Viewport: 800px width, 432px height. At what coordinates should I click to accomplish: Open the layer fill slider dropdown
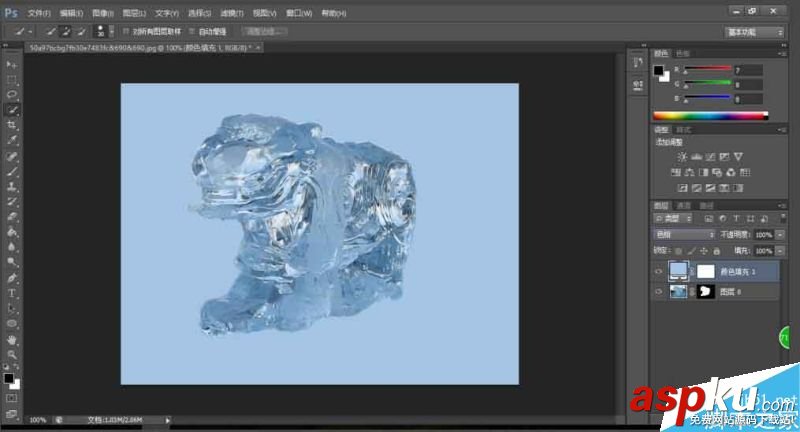pos(780,251)
